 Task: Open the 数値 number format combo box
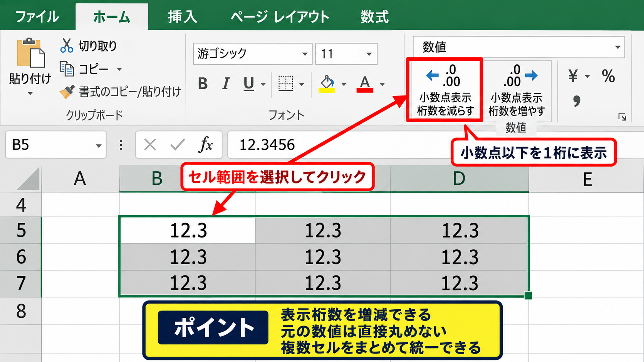pos(518,47)
